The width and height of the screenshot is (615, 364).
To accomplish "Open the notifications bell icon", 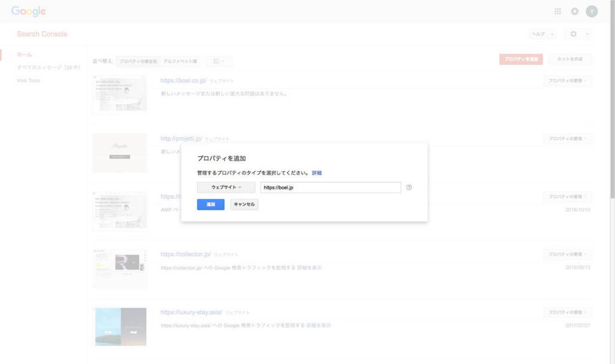I will (575, 11).
